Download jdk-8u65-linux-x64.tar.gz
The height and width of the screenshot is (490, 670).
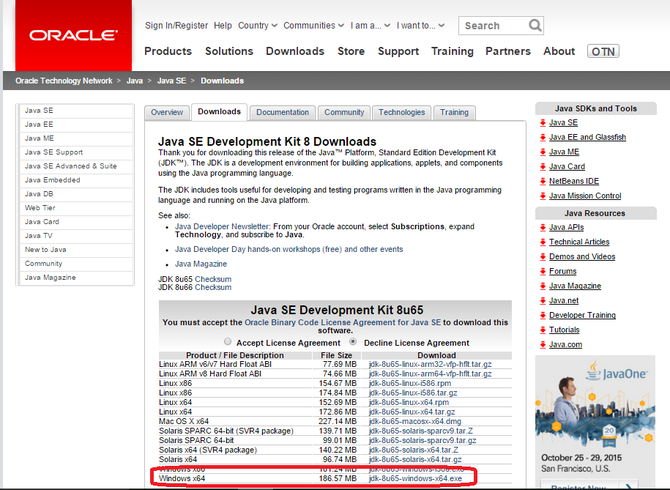click(412, 412)
